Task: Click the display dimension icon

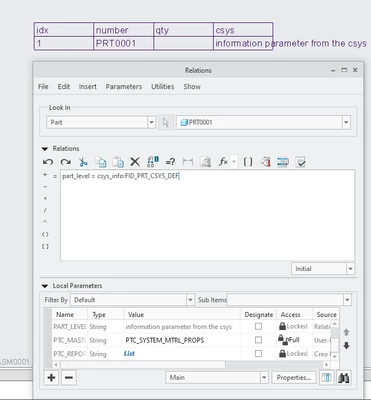Action: (188, 162)
